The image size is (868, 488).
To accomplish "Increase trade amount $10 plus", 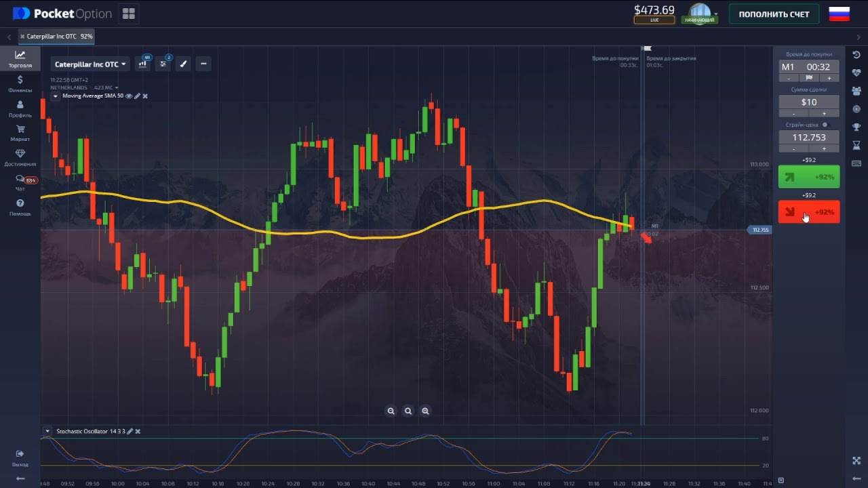I will click(x=825, y=113).
